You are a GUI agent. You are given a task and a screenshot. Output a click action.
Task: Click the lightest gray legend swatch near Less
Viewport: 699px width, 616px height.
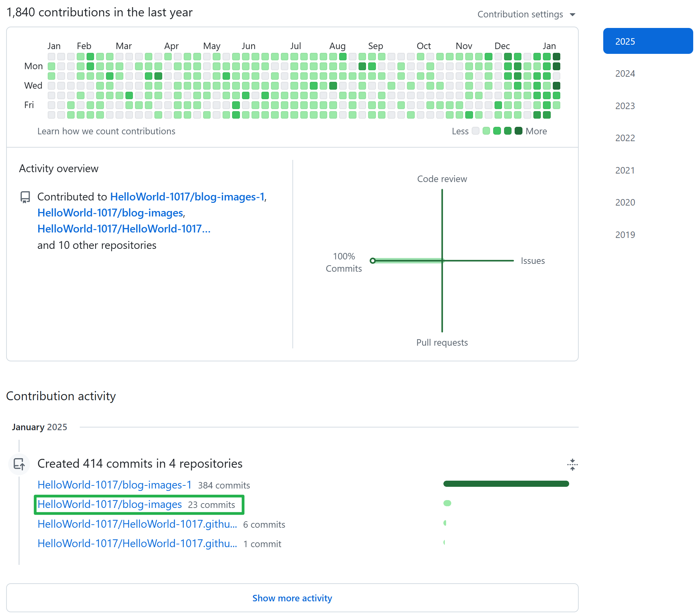coord(475,131)
